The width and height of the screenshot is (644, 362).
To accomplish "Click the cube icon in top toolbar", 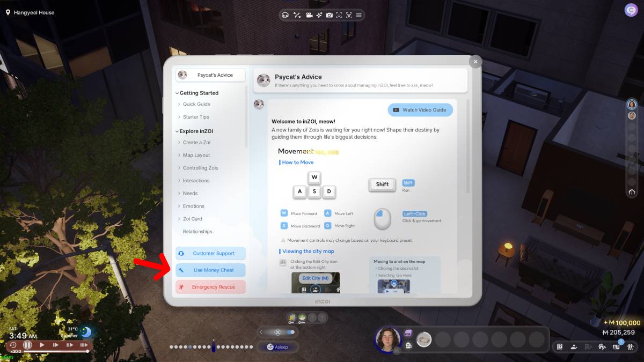I will (x=286, y=15).
